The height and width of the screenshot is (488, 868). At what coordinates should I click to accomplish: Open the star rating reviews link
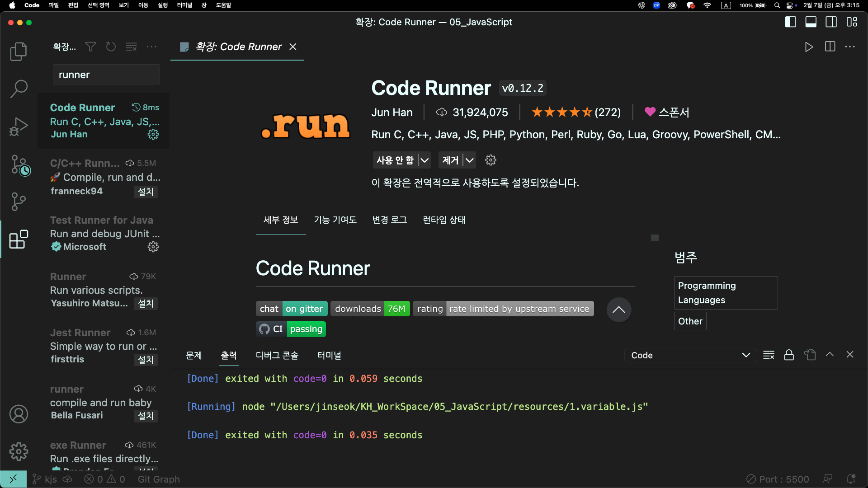pyautogui.click(x=576, y=112)
